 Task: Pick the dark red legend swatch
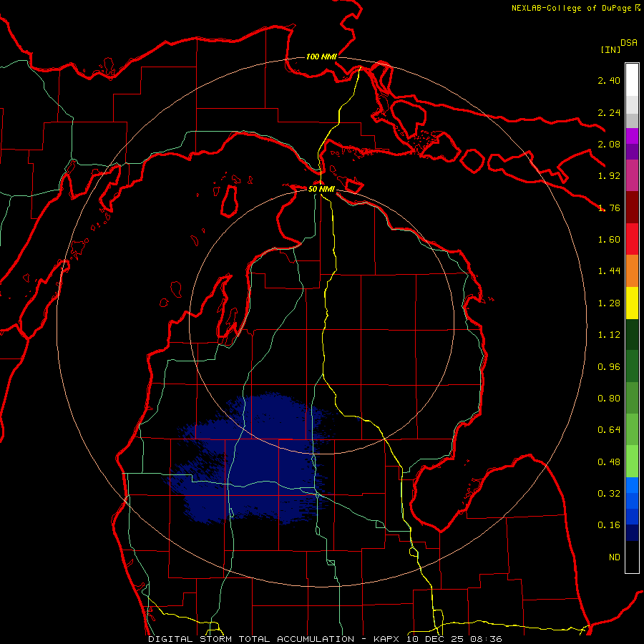[x=632, y=208]
